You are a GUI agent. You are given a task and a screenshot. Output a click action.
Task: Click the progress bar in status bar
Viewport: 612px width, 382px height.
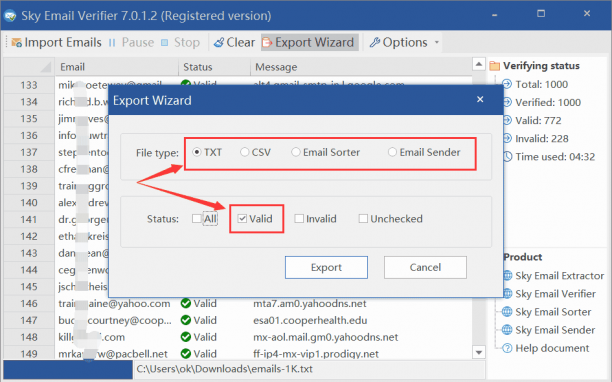pyautogui.click(x=68, y=369)
